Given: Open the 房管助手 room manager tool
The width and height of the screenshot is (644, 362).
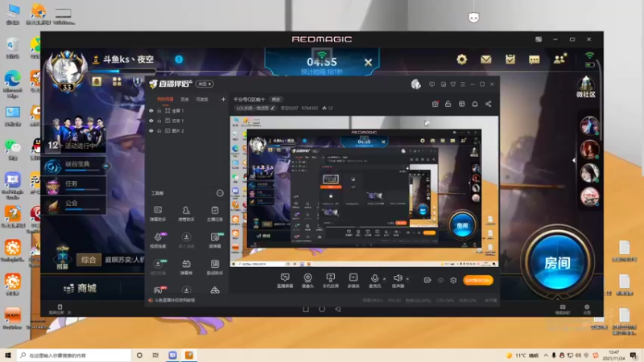Looking at the screenshot, I should tap(186, 213).
